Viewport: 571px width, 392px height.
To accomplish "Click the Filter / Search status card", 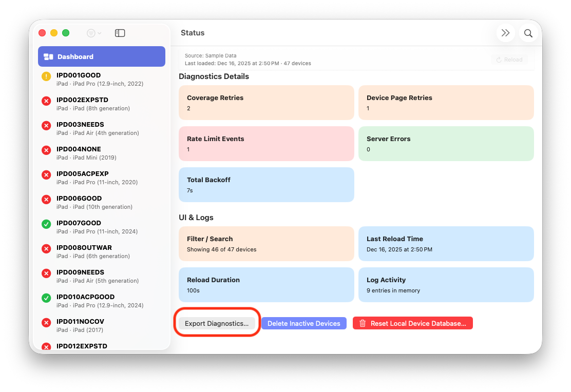I will (x=266, y=244).
